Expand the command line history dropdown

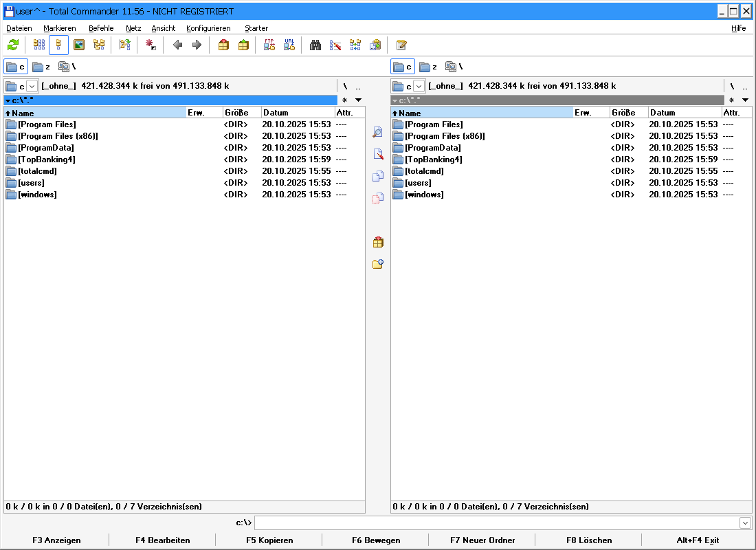tap(745, 523)
